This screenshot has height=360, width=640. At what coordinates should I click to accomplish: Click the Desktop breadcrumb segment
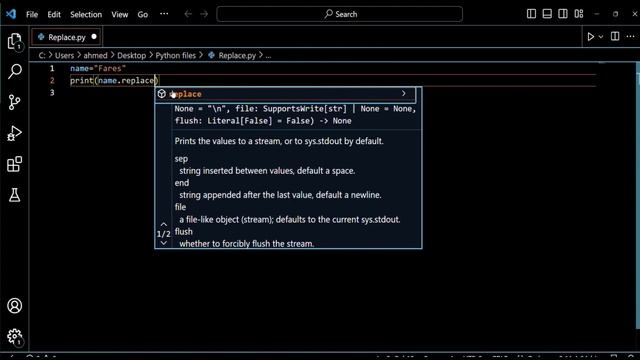click(x=131, y=56)
